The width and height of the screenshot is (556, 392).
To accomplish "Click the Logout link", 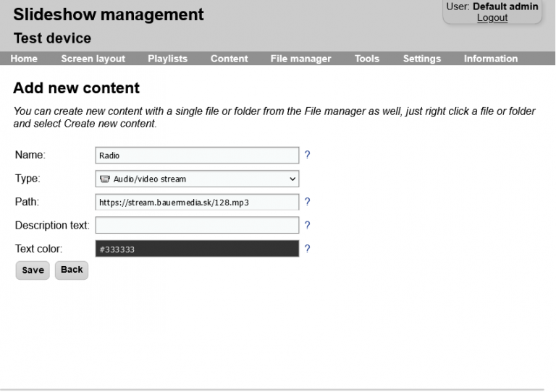I will [492, 17].
